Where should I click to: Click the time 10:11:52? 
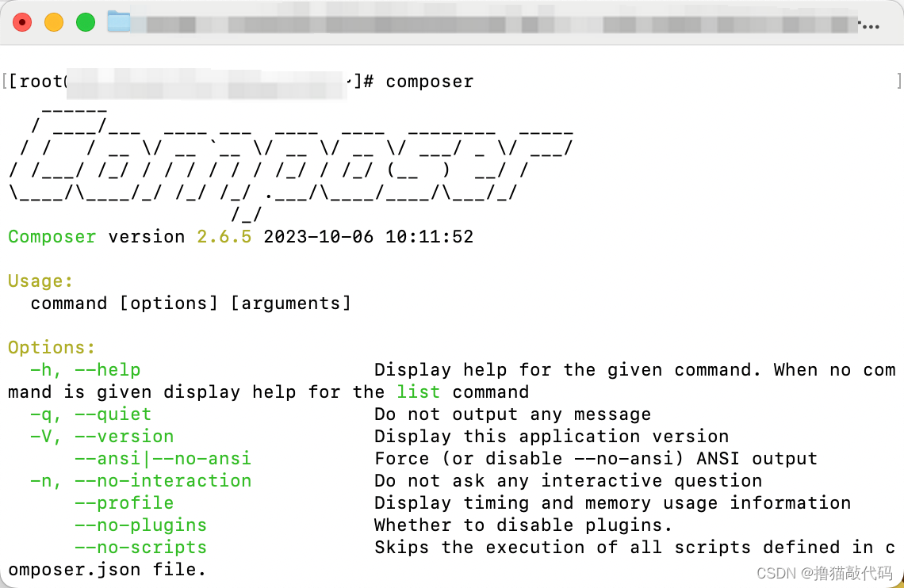(430, 237)
